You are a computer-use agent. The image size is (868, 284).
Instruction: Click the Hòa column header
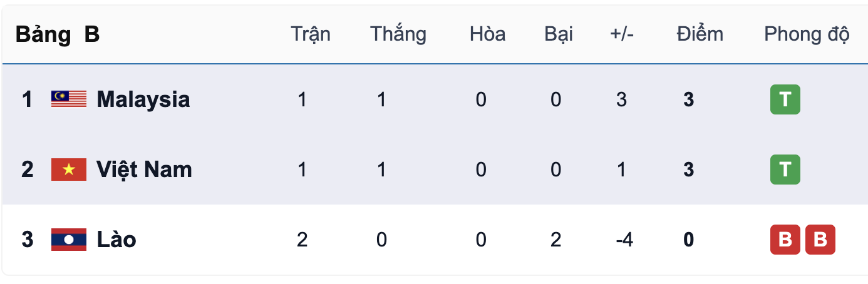[487, 34]
